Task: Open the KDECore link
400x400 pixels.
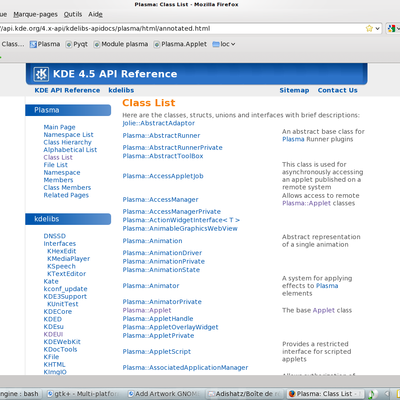Action: point(58,312)
